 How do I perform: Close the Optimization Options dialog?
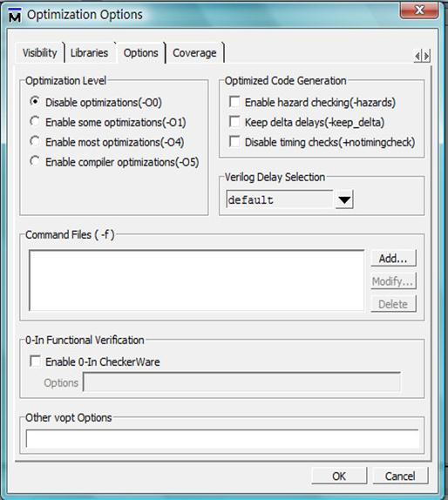[x=419, y=10]
